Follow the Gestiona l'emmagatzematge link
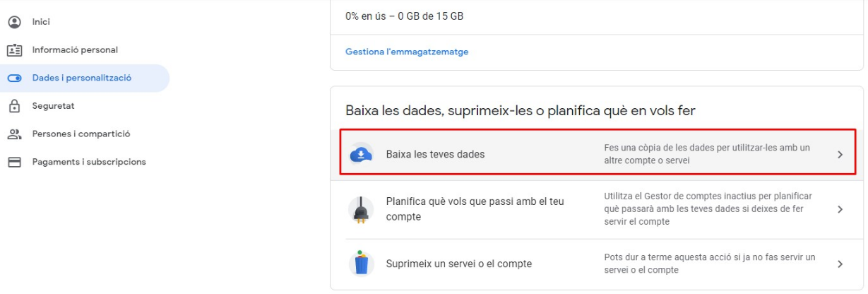Screen dimensions: 868x294 coord(407,52)
